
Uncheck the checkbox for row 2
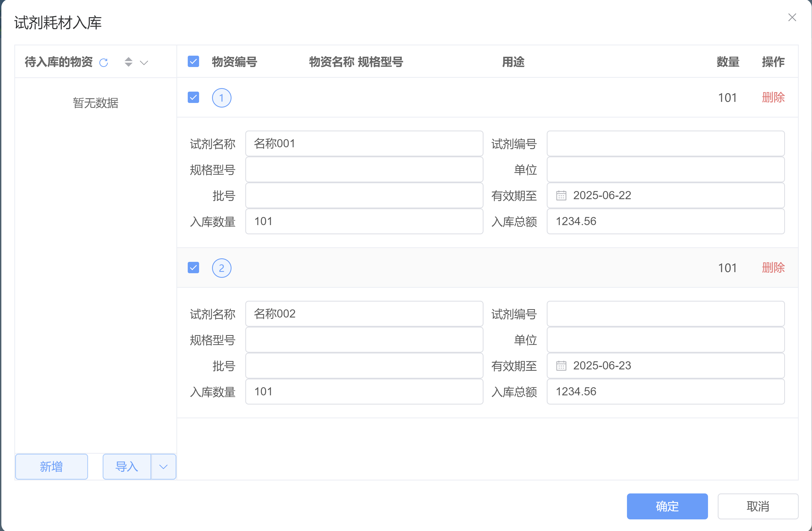click(x=193, y=268)
